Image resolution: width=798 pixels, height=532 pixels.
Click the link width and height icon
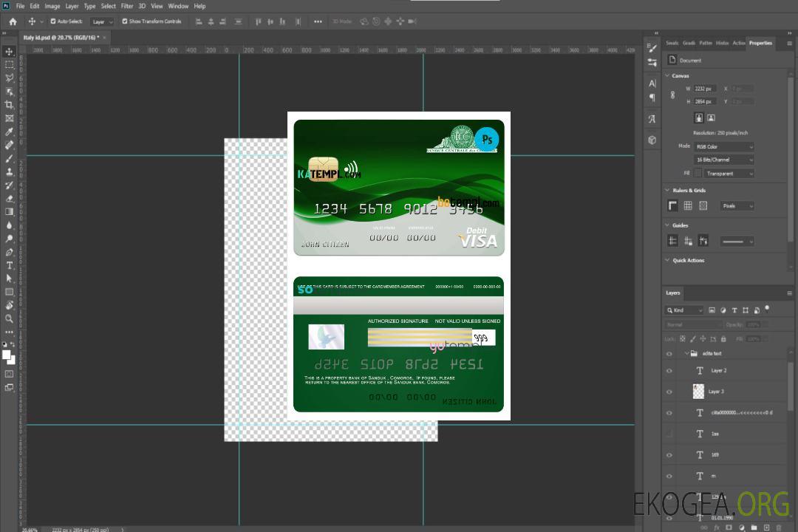(673, 95)
